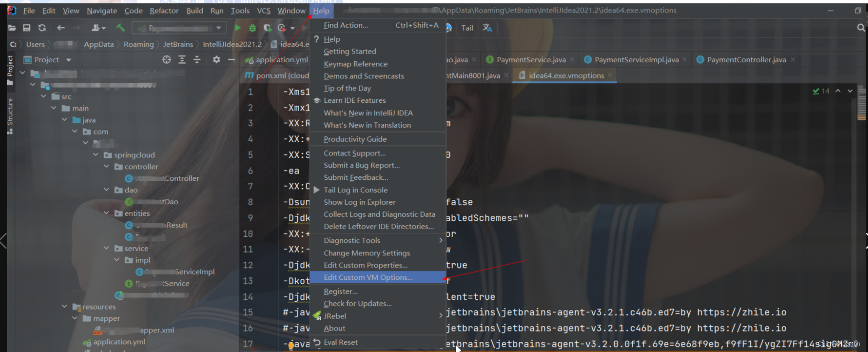Navigate back with the left arrow icon
868x352 pixels.
(61, 28)
